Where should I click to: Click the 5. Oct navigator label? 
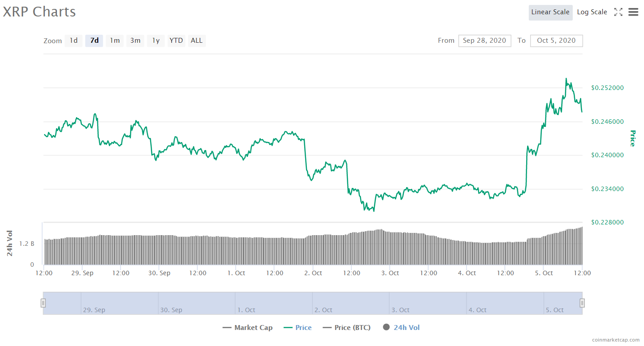555,310
